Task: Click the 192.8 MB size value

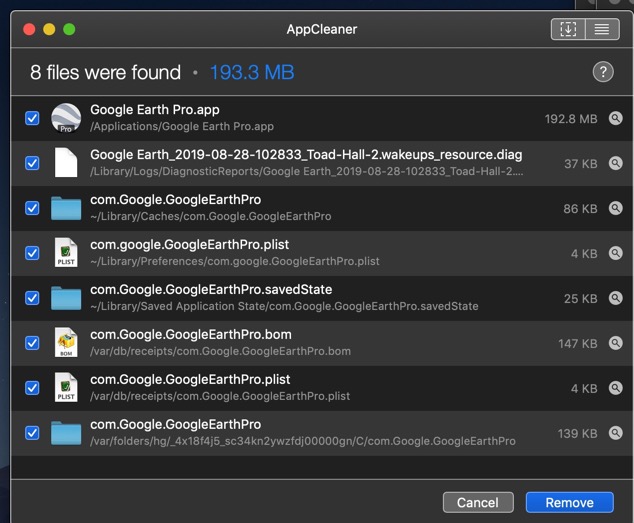Action: tap(571, 119)
